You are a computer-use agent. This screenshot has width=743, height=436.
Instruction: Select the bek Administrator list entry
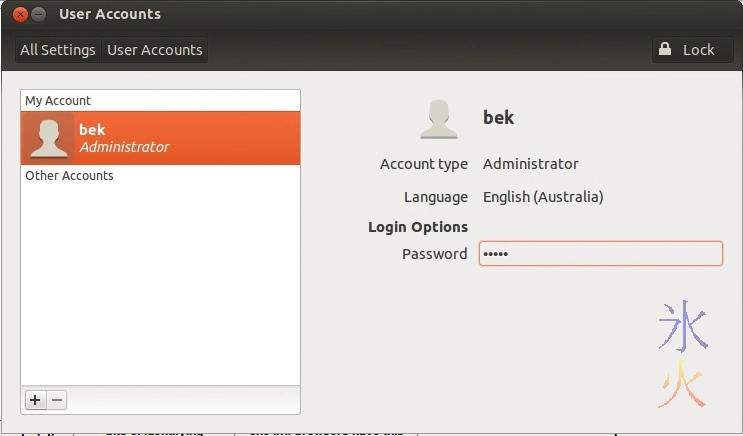pos(160,138)
